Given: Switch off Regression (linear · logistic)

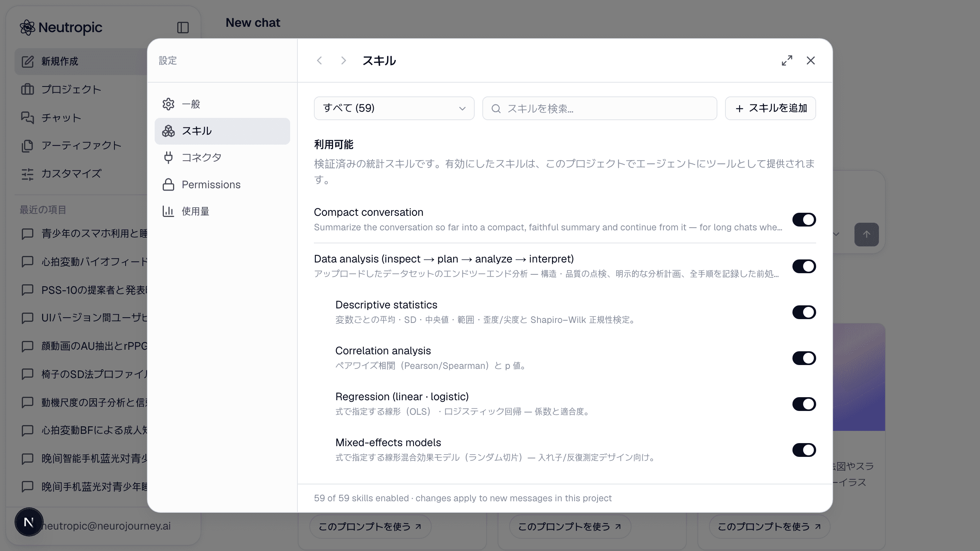Looking at the screenshot, I should (804, 404).
